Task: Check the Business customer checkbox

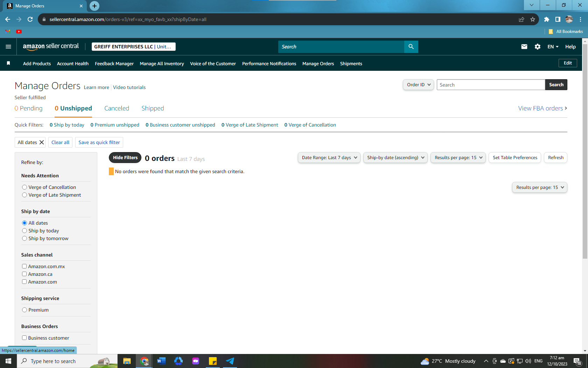Action: pyautogui.click(x=24, y=338)
